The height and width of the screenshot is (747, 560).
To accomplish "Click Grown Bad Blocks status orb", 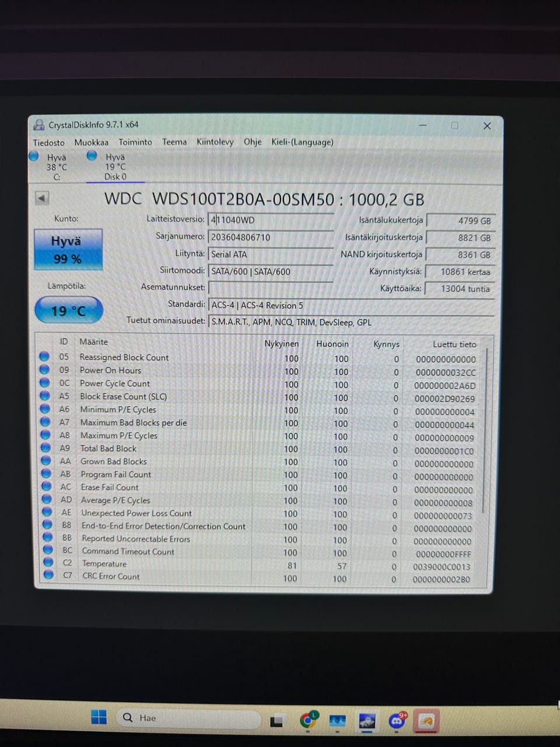I will point(46,461).
